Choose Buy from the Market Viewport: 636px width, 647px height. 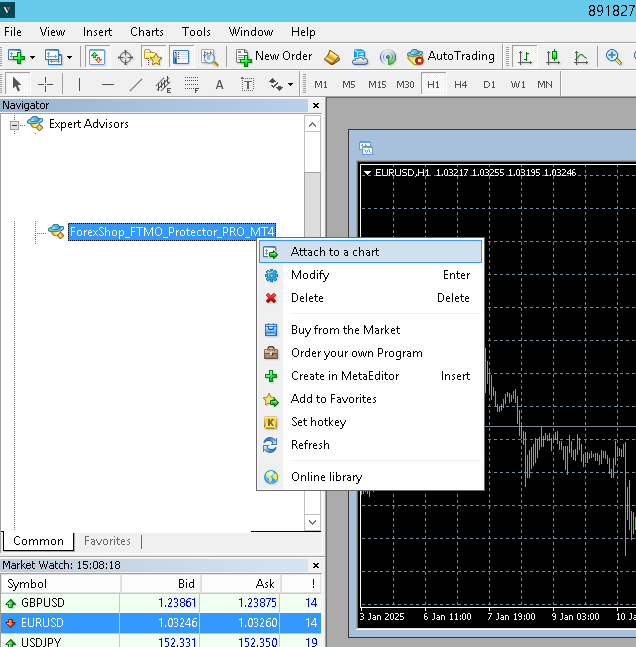pyautogui.click(x=370, y=330)
